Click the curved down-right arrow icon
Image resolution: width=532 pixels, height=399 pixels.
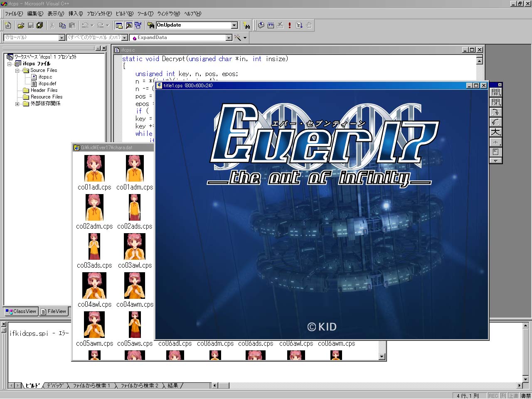point(496,112)
